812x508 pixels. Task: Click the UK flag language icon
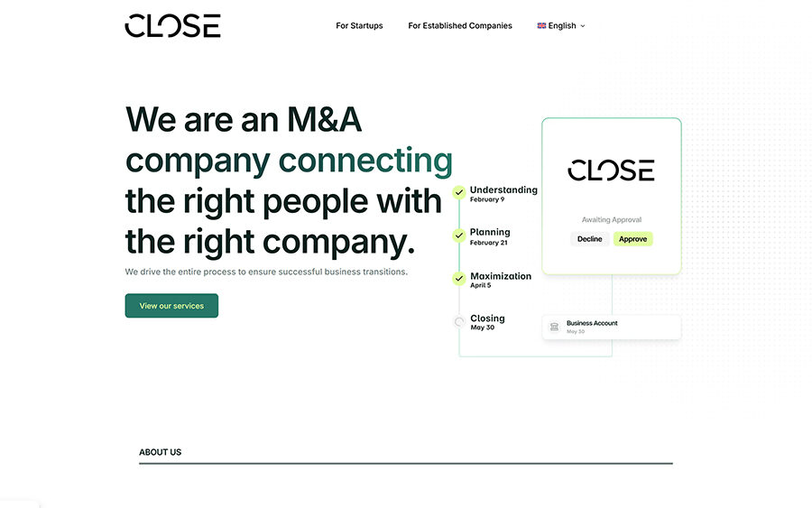pos(541,26)
